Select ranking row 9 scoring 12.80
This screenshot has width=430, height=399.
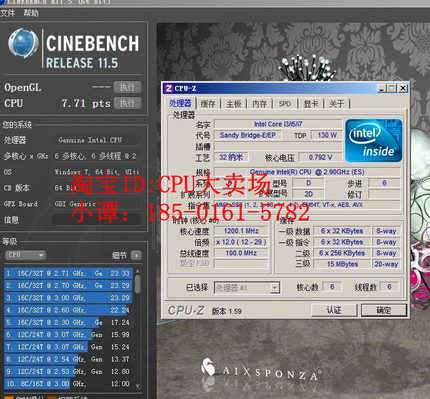[x=68, y=371]
